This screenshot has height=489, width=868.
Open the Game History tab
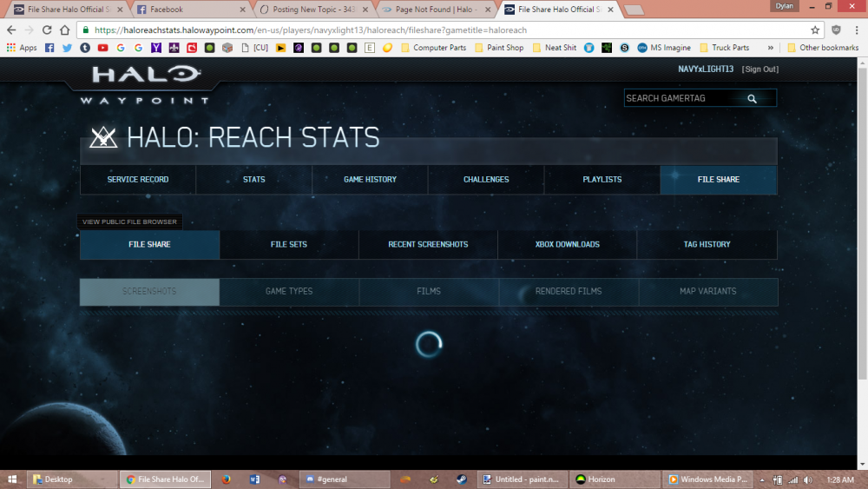click(x=371, y=180)
